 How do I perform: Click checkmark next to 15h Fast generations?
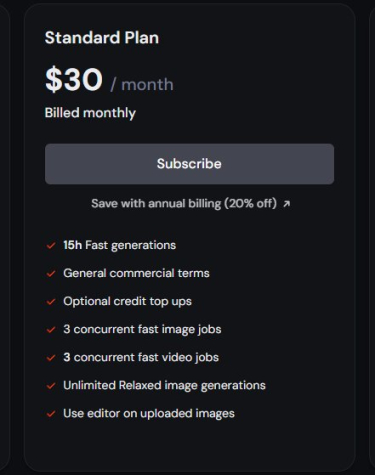pyautogui.click(x=51, y=246)
